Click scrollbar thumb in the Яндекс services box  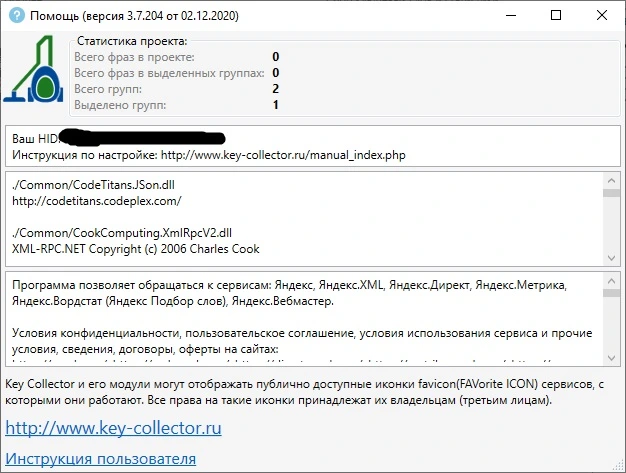pyautogui.click(x=611, y=293)
